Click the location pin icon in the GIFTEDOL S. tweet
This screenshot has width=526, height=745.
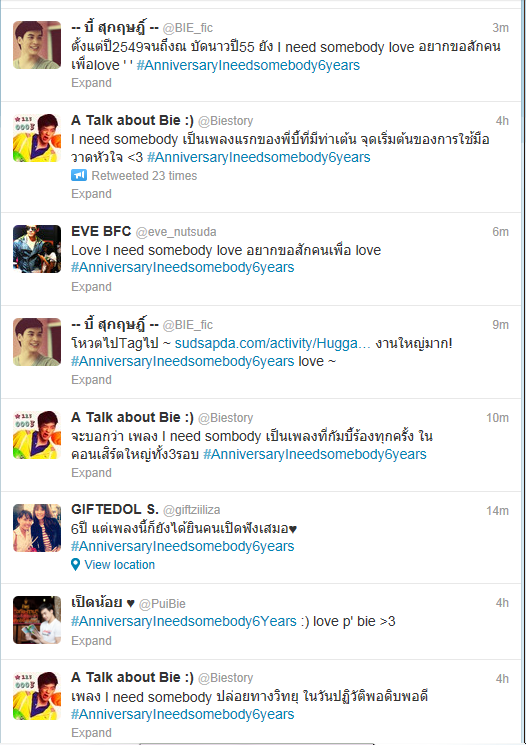75,564
